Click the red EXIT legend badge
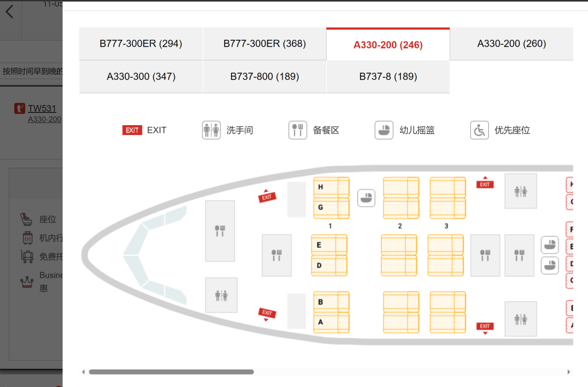This screenshot has height=387, width=588. tap(132, 130)
